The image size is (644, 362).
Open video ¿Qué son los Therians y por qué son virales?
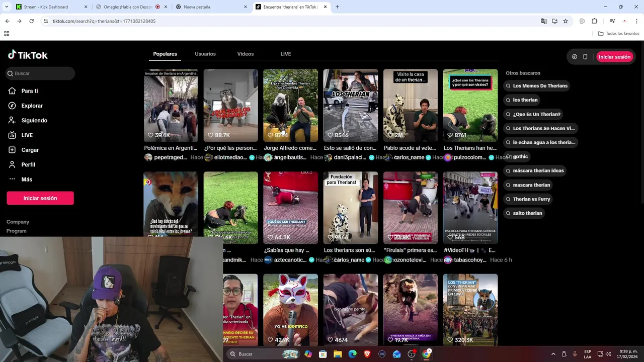tap(470, 106)
